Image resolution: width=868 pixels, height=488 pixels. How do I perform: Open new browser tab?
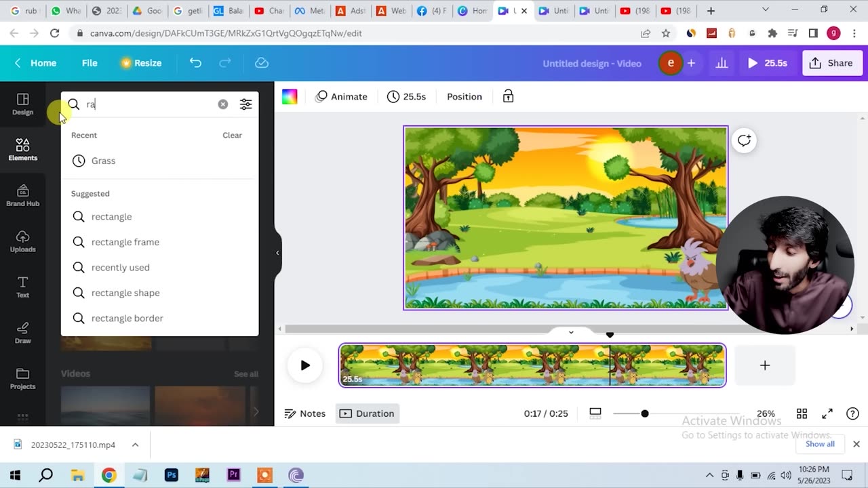711,11
